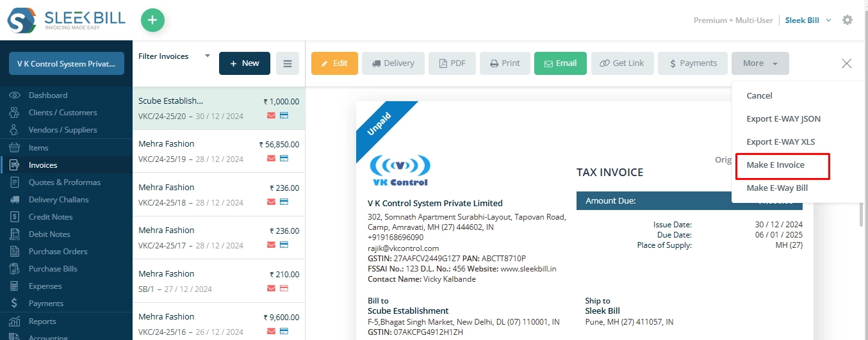The width and height of the screenshot is (868, 340).
Task: Click the payment card icon on VKC/24-25/20
Action: [x=284, y=116]
